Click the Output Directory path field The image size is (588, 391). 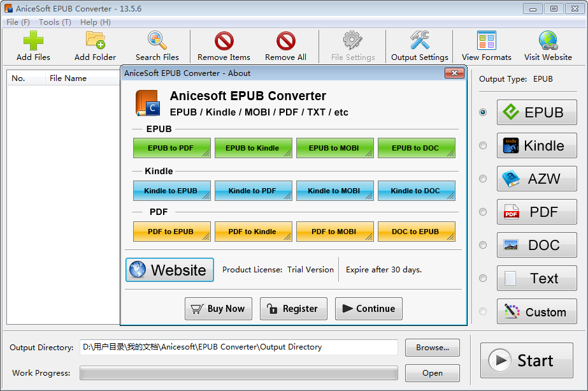(x=238, y=347)
